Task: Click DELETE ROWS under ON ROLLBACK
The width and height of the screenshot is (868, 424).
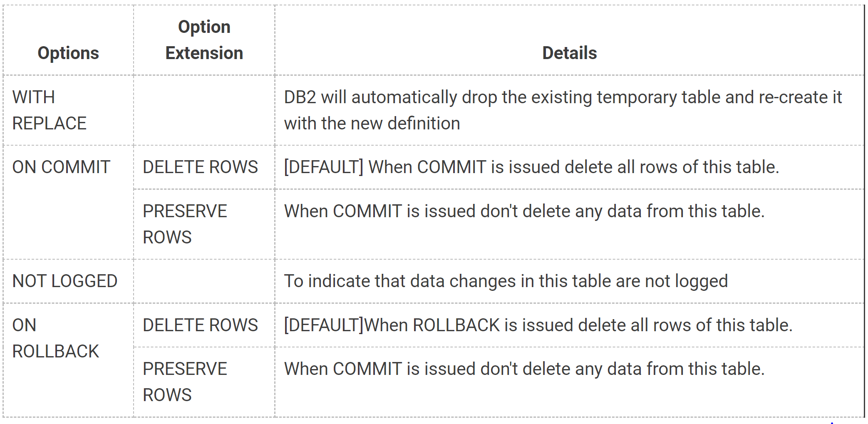Action: (x=200, y=325)
